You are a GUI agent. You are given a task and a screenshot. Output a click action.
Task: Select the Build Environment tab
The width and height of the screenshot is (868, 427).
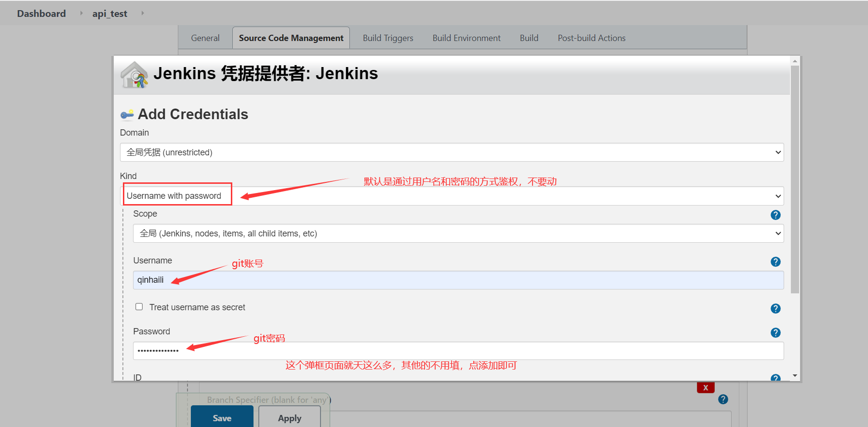pyautogui.click(x=466, y=38)
